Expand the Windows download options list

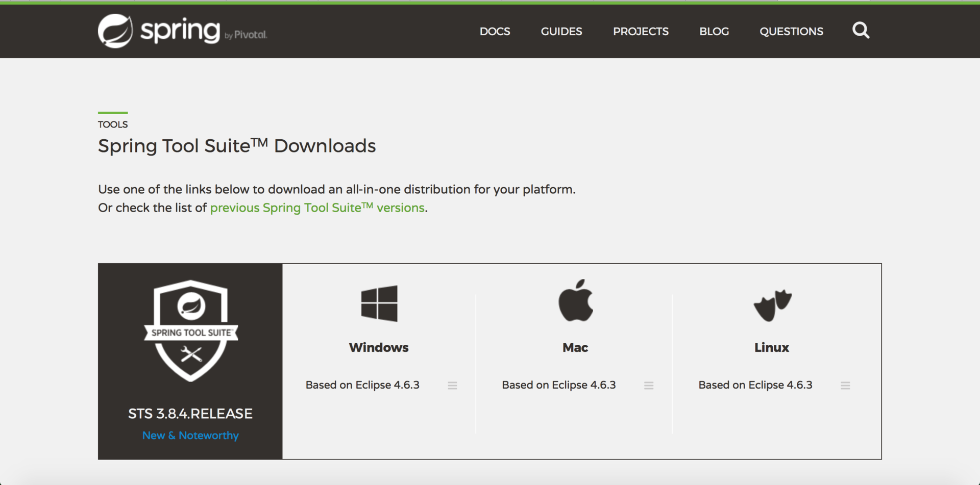pos(452,386)
